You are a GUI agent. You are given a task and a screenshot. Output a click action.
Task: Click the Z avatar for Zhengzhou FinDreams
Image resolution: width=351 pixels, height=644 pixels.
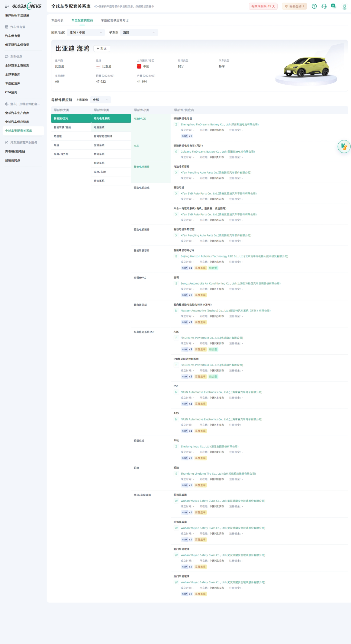(176, 125)
